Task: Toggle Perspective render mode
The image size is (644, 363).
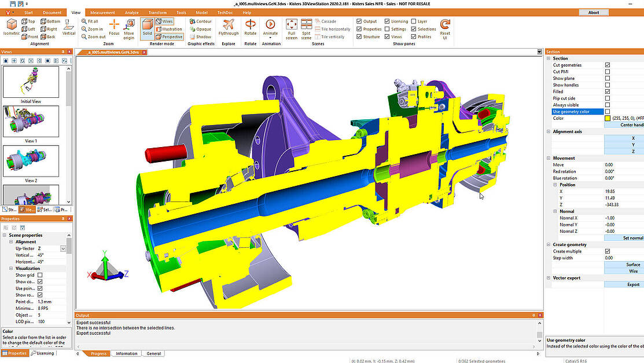Action: (169, 36)
